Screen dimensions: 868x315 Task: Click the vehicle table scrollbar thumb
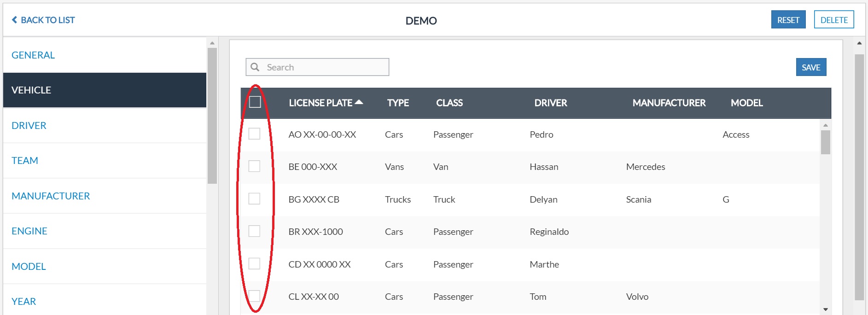pos(825,143)
